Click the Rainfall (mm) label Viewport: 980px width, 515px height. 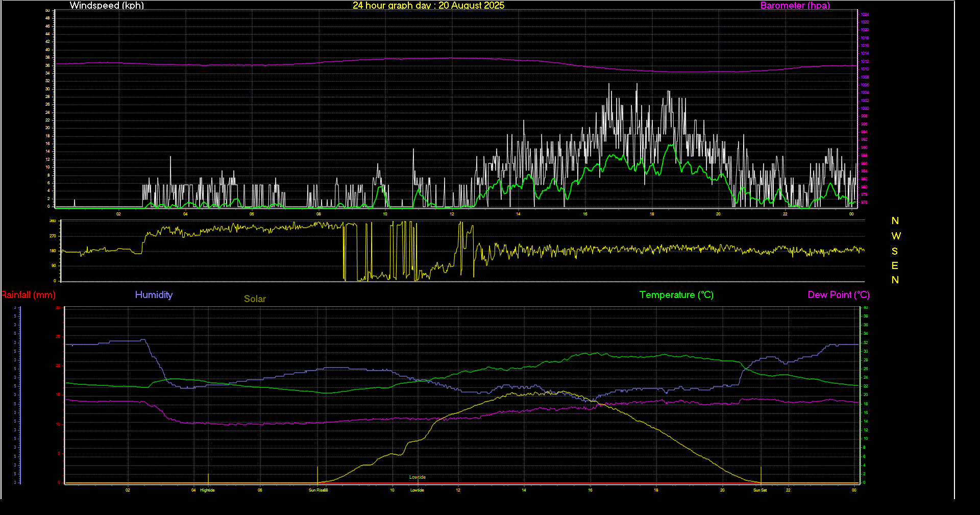point(28,295)
